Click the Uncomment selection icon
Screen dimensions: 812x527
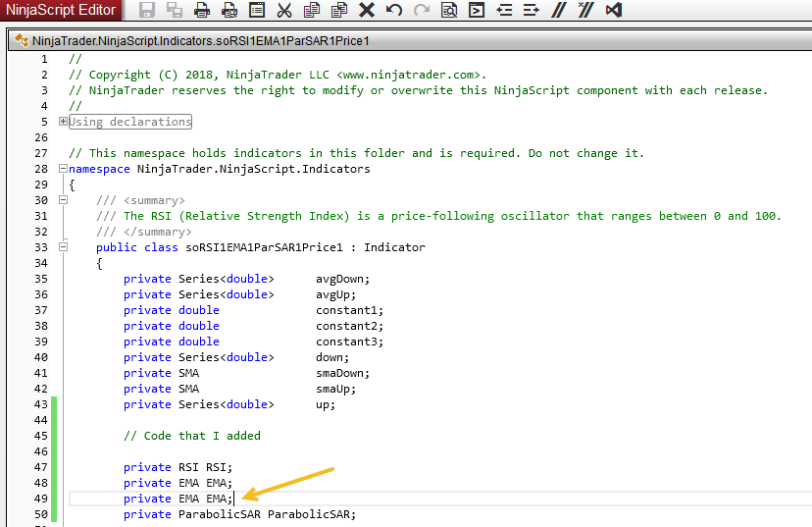tap(586, 10)
